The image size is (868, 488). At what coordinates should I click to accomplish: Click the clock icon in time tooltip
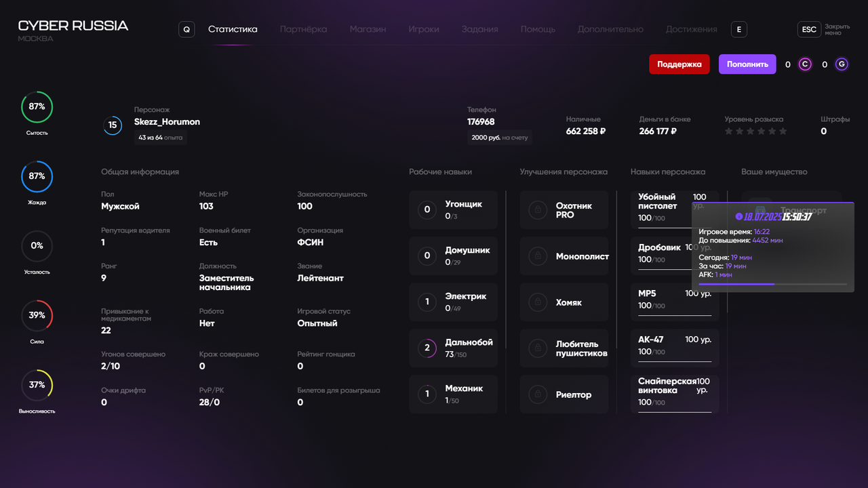coord(739,217)
